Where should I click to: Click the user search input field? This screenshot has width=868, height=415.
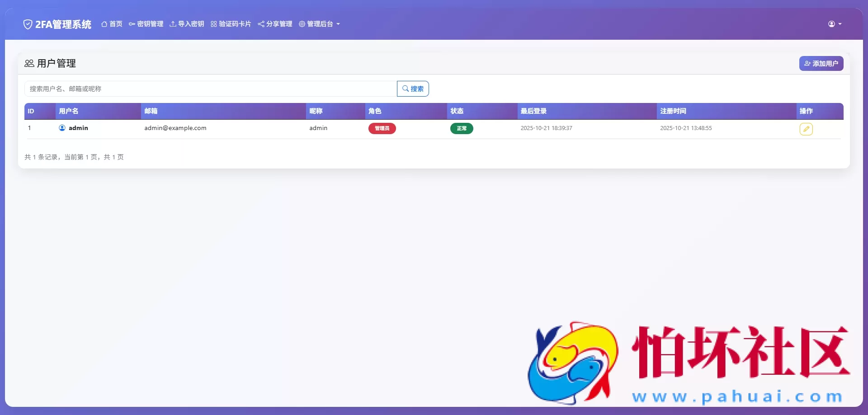click(x=208, y=89)
